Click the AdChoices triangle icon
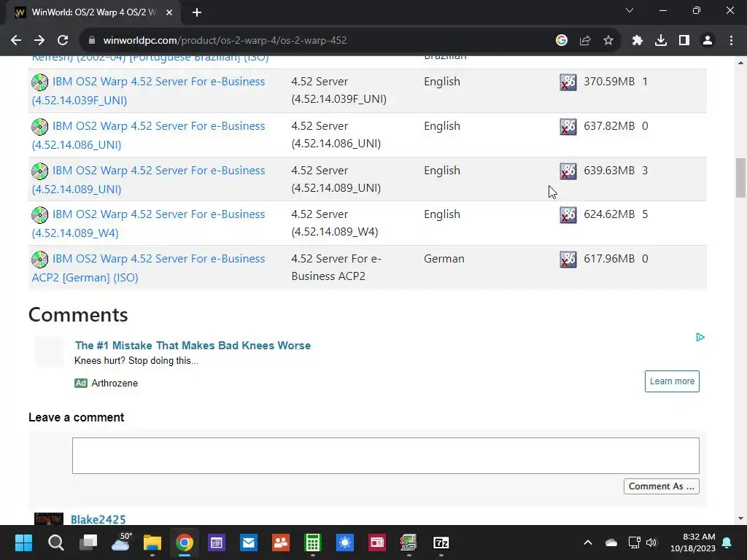This screenshot has height=560, width=747. 700,337
